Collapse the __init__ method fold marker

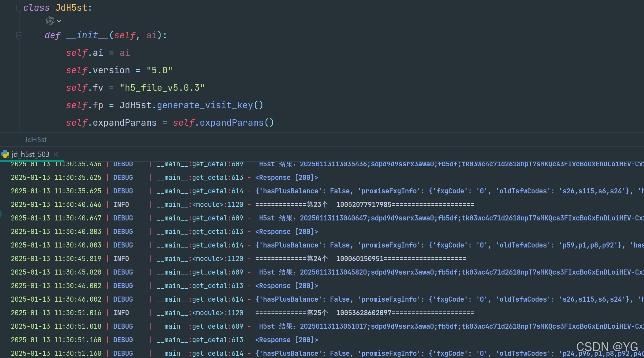click(x=19, y=36)
